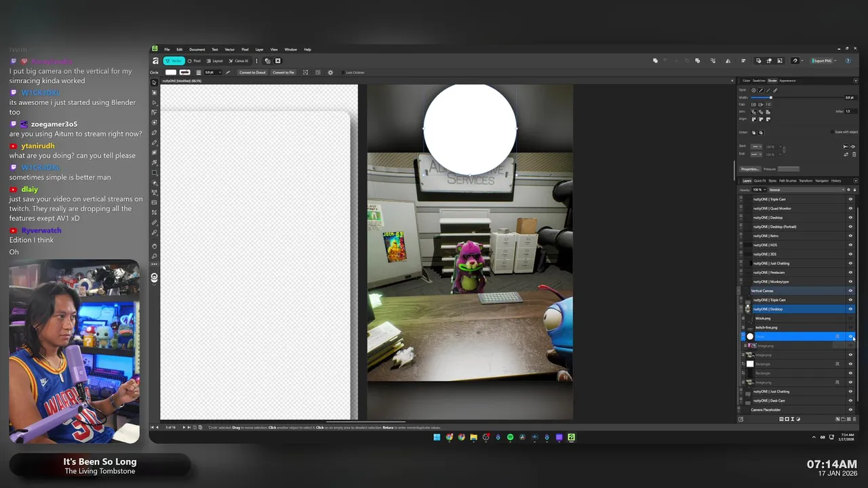Align stroke to inside

pyautogui.click(x=761, y=119)
